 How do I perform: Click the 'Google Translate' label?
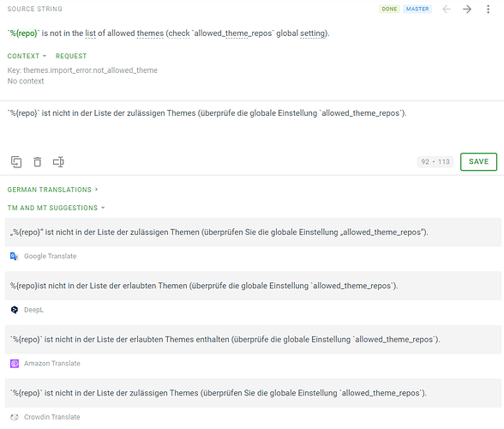click(50, 257)
